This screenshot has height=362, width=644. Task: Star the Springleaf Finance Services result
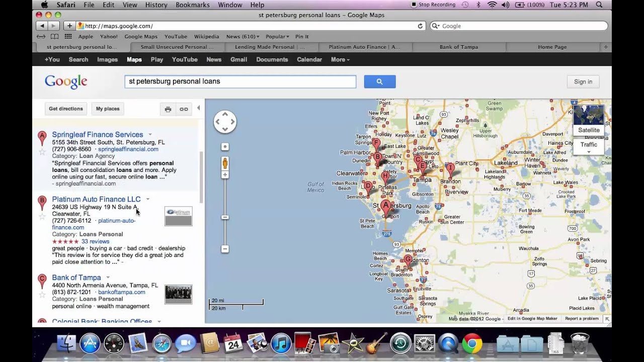pos(42,151)
